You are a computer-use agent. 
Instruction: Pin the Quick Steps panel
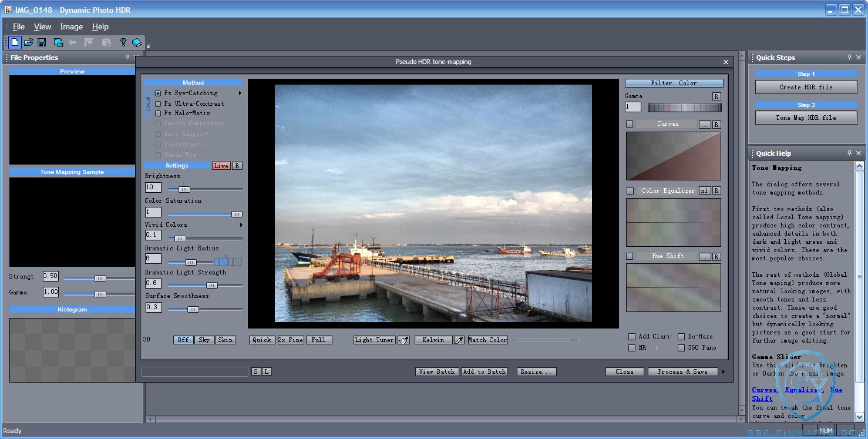849,57
